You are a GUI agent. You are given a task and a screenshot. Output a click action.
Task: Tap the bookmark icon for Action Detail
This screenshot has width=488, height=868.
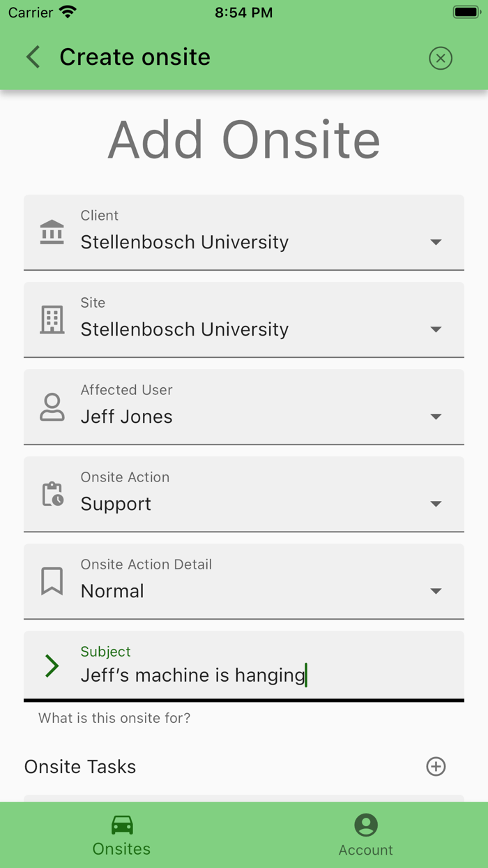click(x=52, y=581)
